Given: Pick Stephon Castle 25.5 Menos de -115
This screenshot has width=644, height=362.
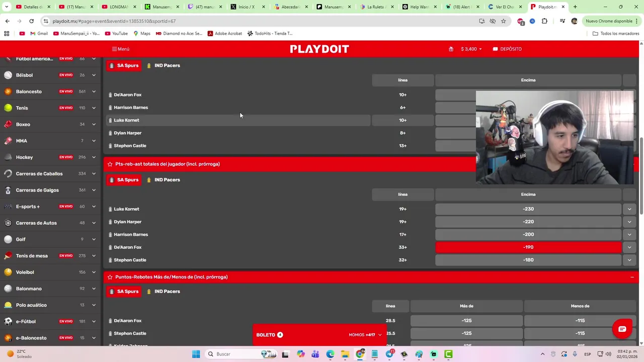Looking at the screenshot, I should (x=580, y=333).
